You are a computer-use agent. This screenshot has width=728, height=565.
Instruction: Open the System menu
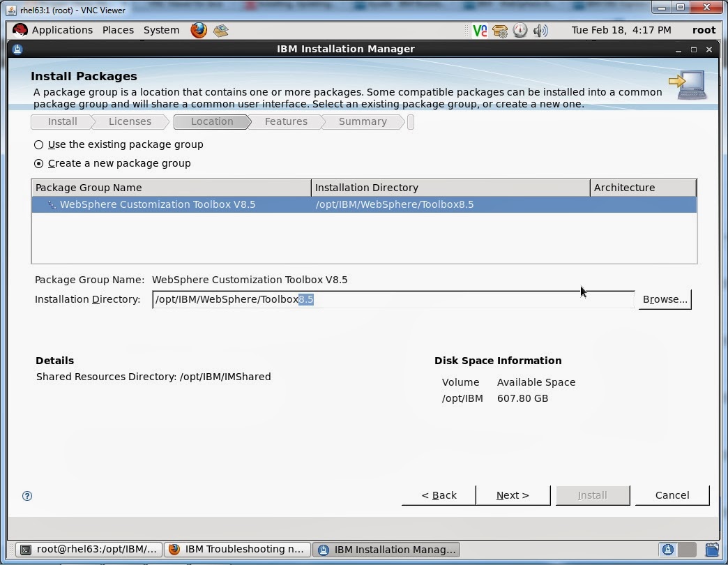pos(161,30)
